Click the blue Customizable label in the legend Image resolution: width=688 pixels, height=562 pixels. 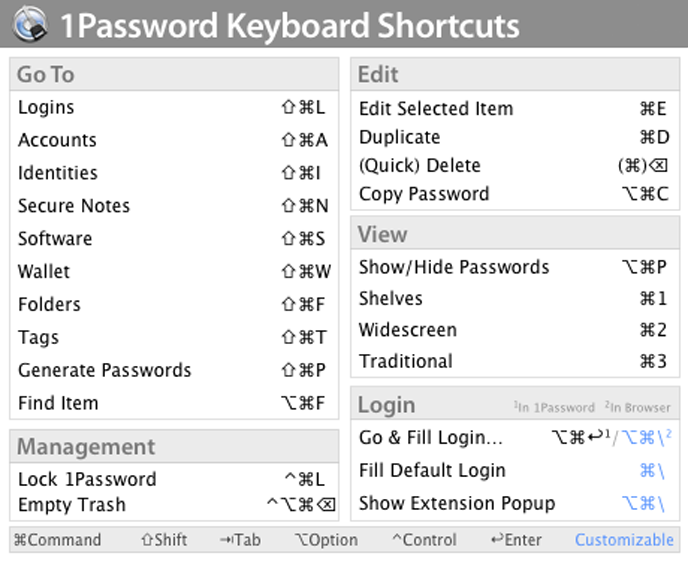click(624, 540)
